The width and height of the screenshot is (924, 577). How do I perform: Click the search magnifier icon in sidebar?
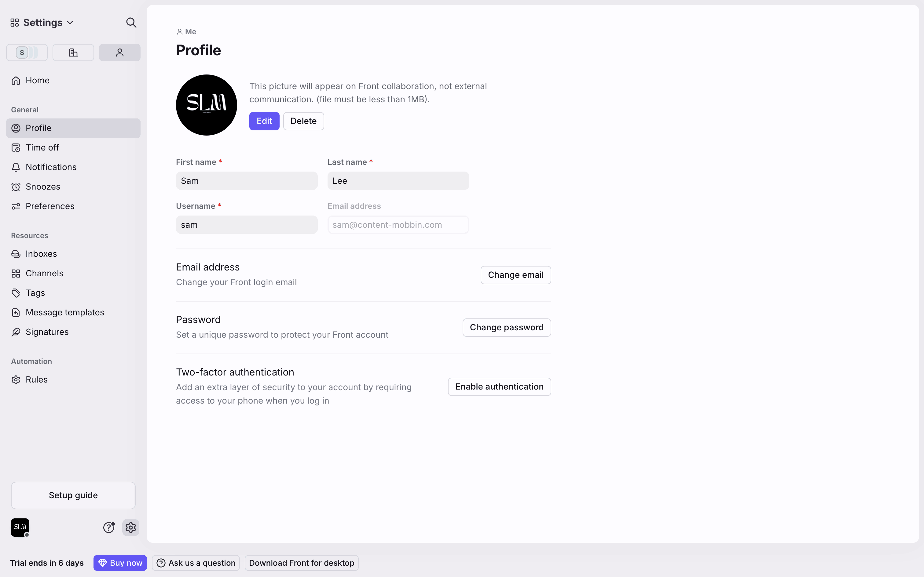(131, 23)
